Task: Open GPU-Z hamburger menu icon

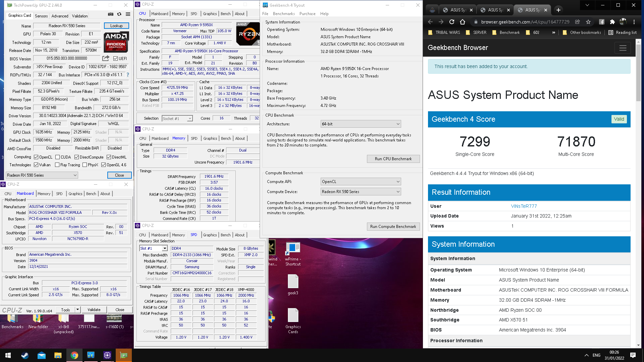Action: tap(128, 14)
